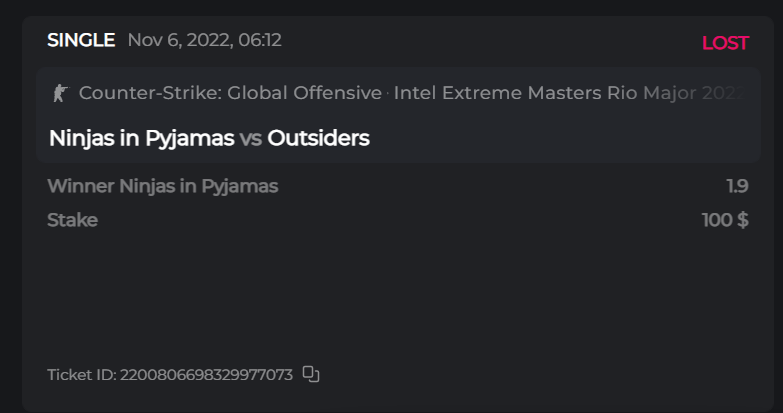The width and height of the screenshot is (783, 413).
Task: Open the Counter-Strike: Global Offensive game link
Action: point(230,93)
